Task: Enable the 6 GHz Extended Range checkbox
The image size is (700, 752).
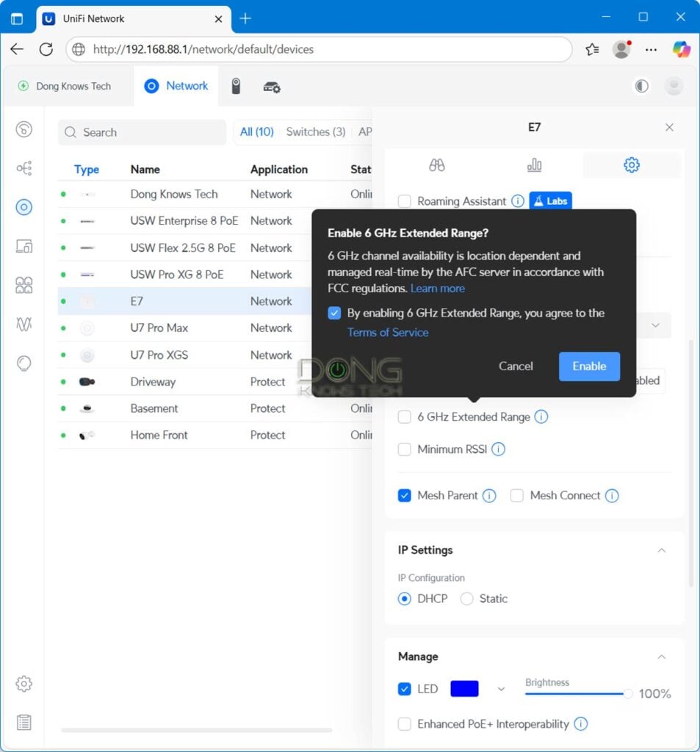Action: coord(405,417)
